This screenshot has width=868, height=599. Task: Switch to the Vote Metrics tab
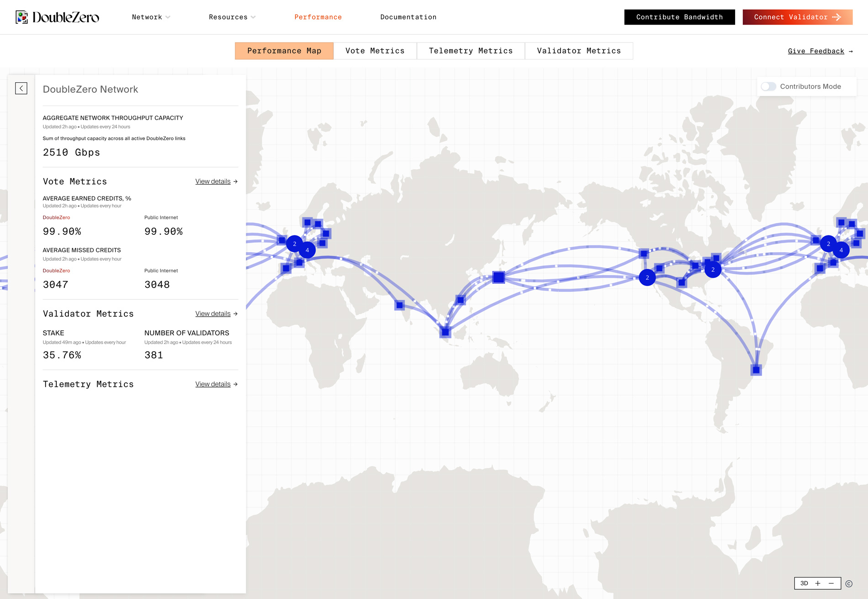pyautogui.click(x=375, y=51)
